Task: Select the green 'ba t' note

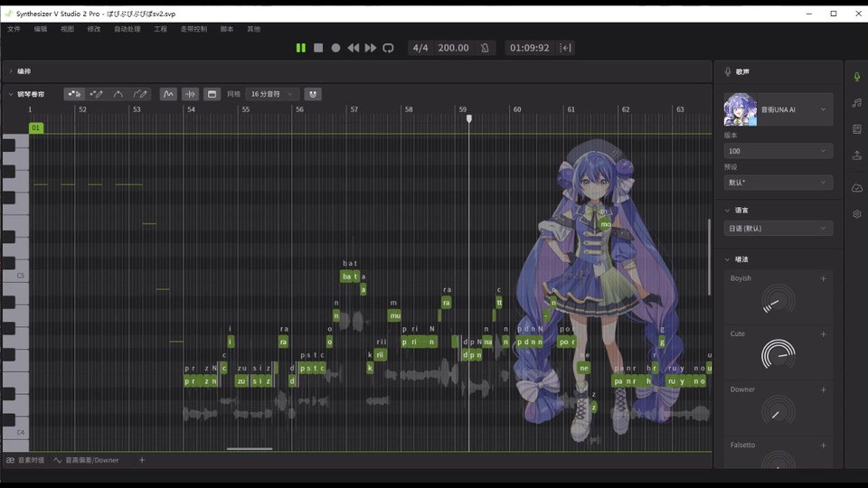Action: coord(350,277)
